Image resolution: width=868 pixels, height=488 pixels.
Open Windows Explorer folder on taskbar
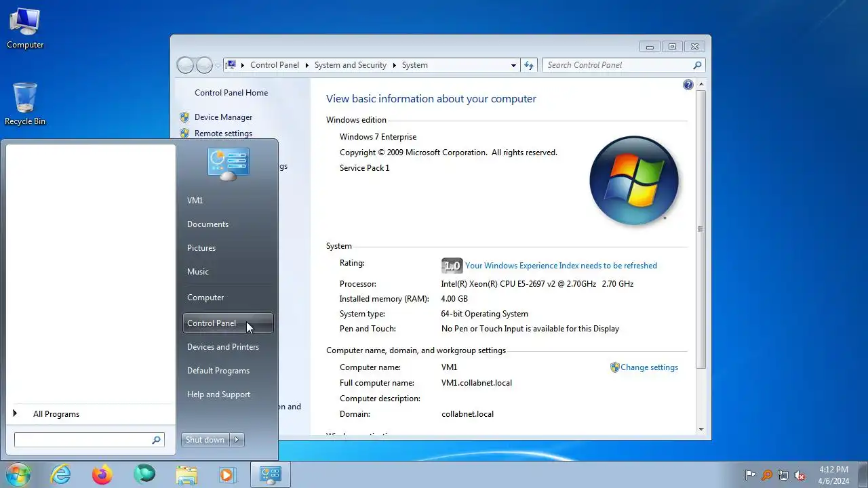click(186, 474)
